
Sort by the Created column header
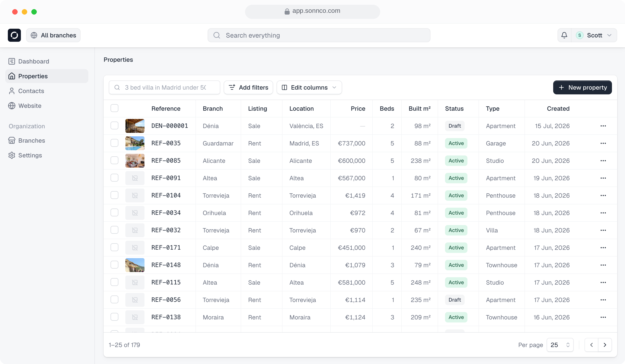(558, 109)
